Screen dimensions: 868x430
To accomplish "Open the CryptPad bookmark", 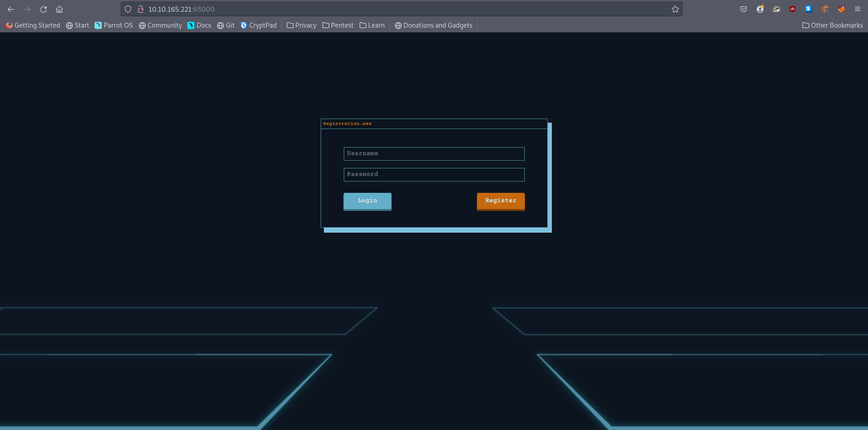I will (258, 25).
